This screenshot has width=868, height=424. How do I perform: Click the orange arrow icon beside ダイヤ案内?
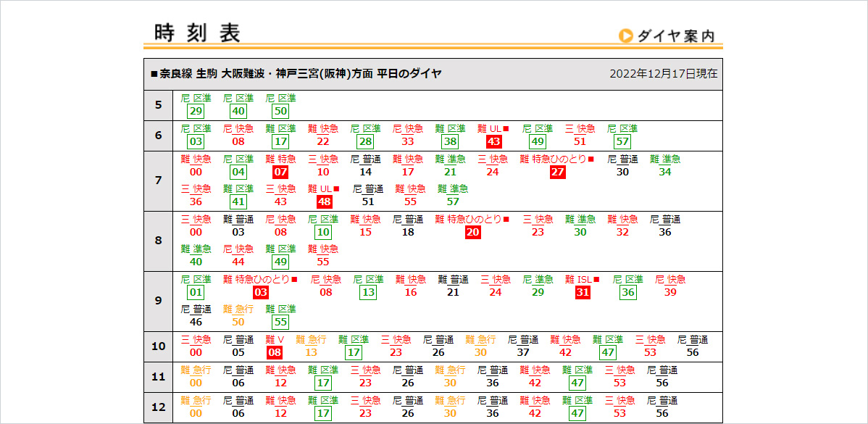coord(625,36)
